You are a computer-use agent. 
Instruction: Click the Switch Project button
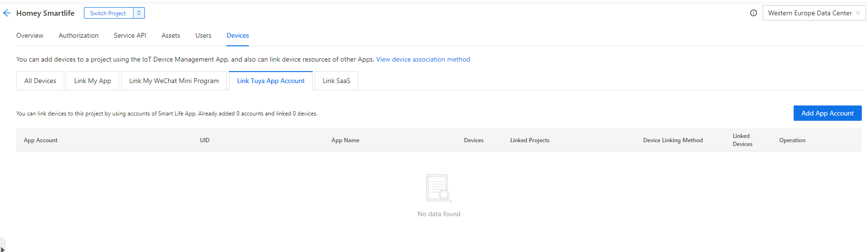coord(108,13)
